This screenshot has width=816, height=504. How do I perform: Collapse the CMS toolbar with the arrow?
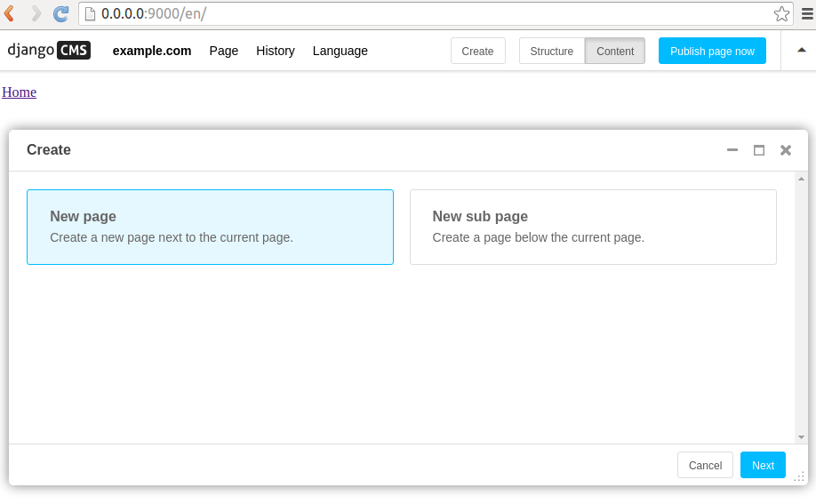(x=801, y=51)
